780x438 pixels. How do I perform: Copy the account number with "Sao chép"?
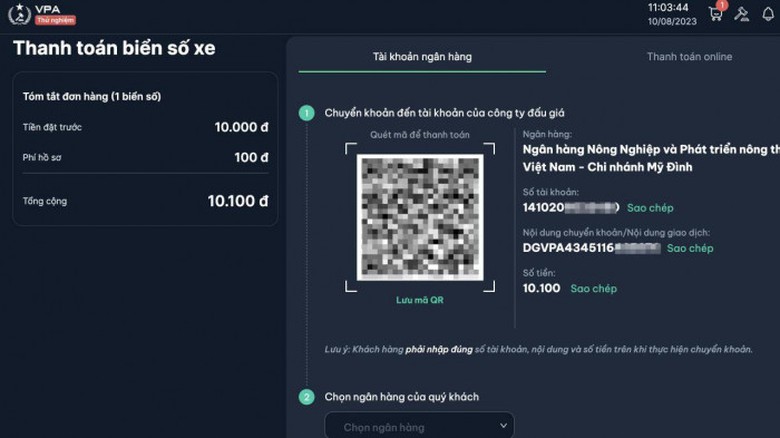pyautogui.click(x=650, y=208)
